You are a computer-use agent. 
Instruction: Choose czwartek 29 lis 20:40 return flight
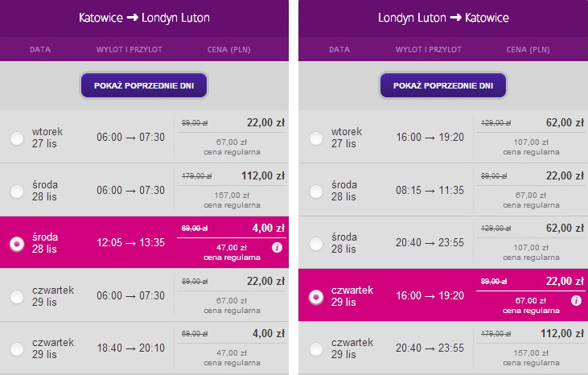tap(316, 349)
